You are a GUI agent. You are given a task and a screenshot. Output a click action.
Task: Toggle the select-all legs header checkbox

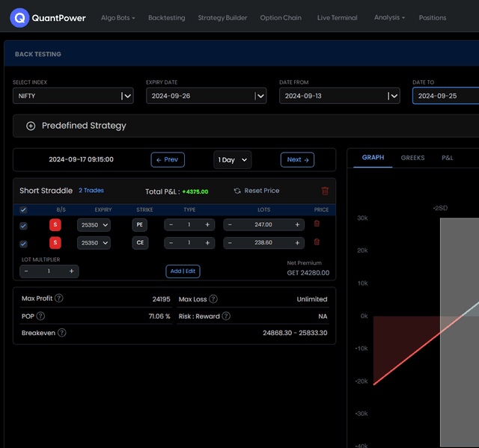point(23,210)
